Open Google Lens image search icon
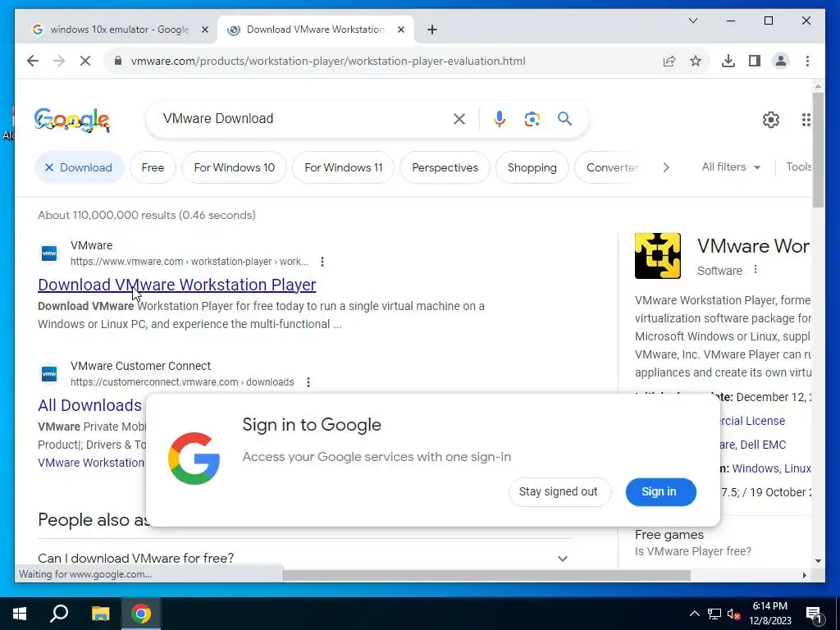 [532, 119]
